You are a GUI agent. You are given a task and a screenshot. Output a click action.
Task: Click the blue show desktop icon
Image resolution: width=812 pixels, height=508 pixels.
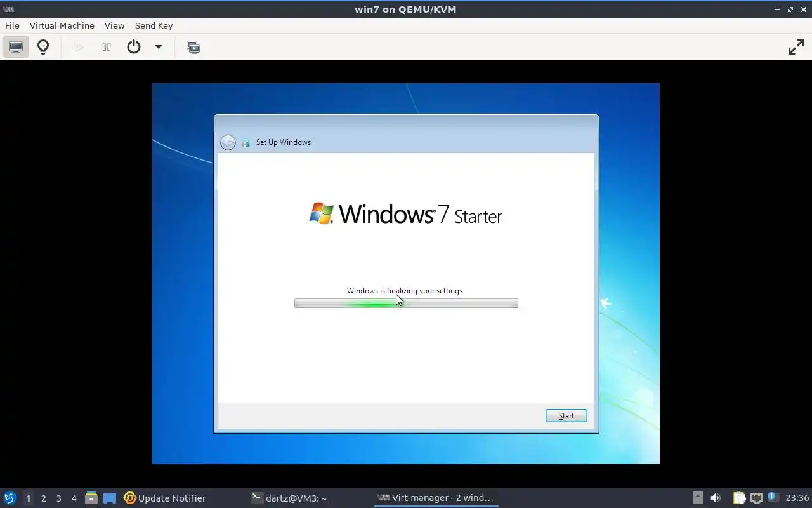tap(110, 498)
